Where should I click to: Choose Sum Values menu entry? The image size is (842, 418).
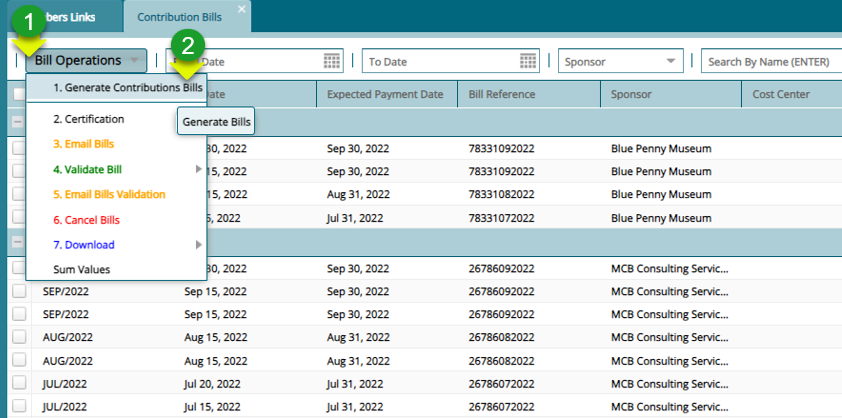116,270
